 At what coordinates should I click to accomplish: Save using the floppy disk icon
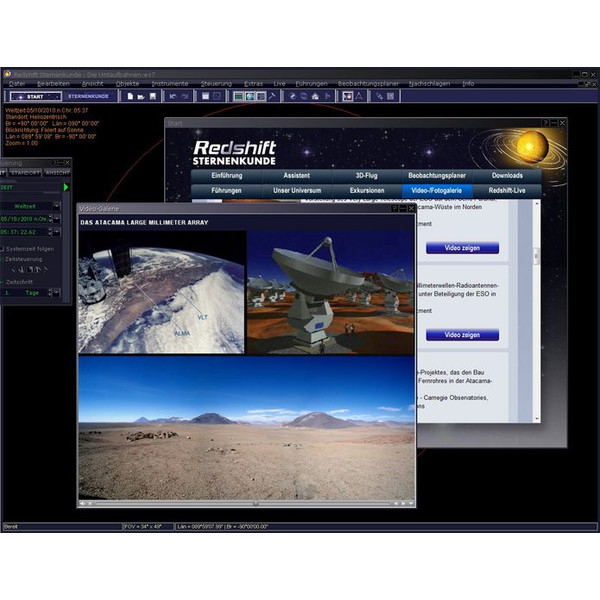pos(153,96)
